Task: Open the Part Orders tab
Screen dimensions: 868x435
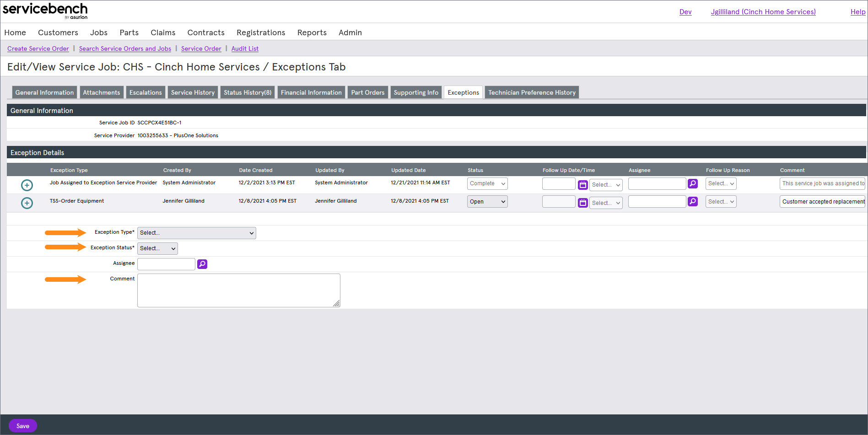Action: pos(368,92)
